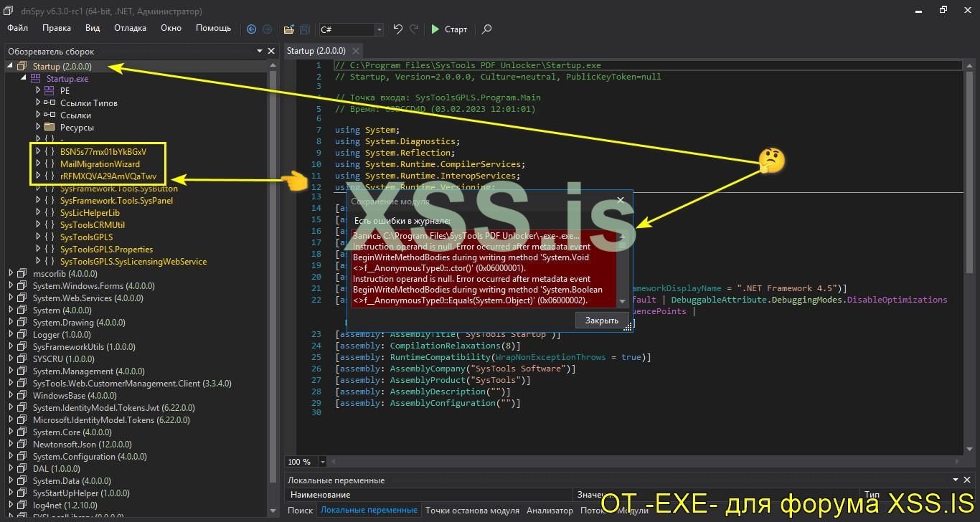The width and height of the screenshot is (980, 522).
Task: Select the SysFrameworkUtils (1.0.0.0) assembly
Action: coord(84,347)
